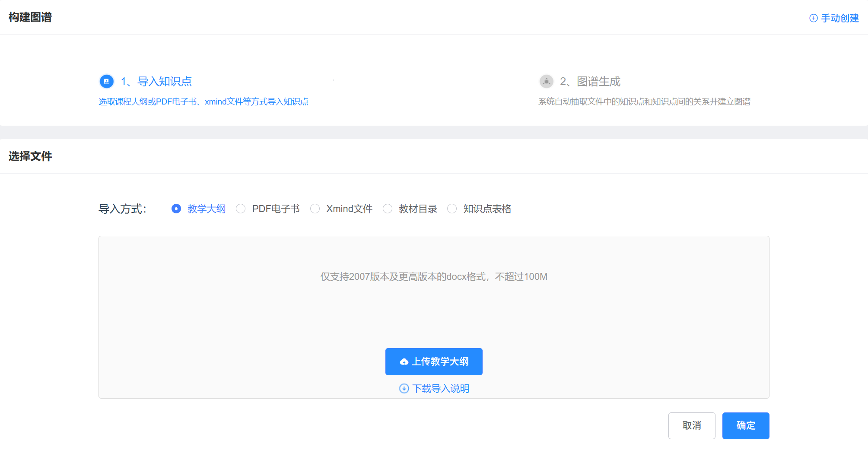The height and width of the screenshot is (450, 868).
Task: Click the download arrow icon beside 下载导入说明
Action: coord(404,389)
